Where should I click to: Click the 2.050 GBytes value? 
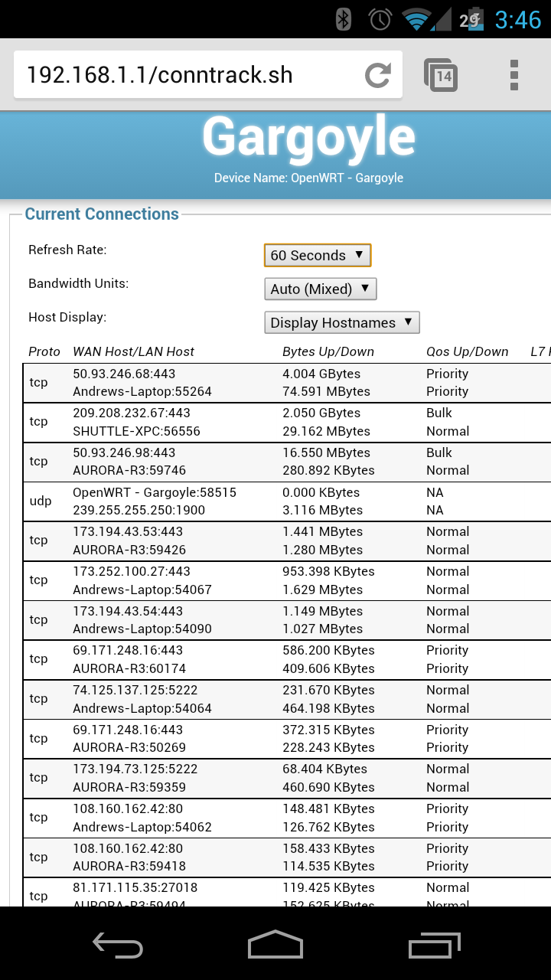pyautogui.click(x=321, y=413)
